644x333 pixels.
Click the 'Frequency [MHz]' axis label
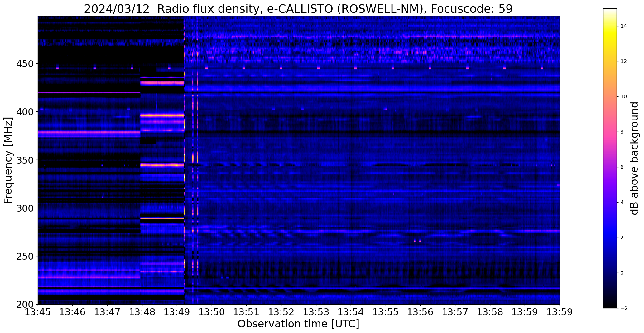click(x=8, y=160)
